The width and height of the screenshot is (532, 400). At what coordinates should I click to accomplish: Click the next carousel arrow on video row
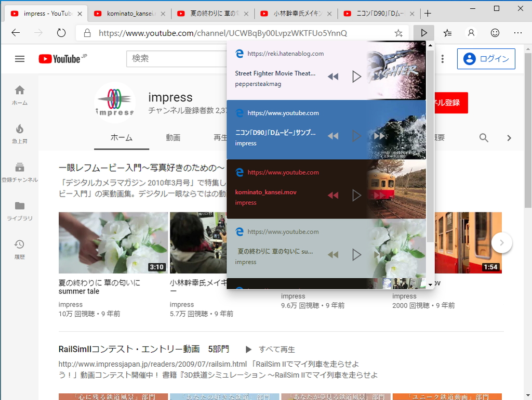pyautogui.click(x=501, y=242)
